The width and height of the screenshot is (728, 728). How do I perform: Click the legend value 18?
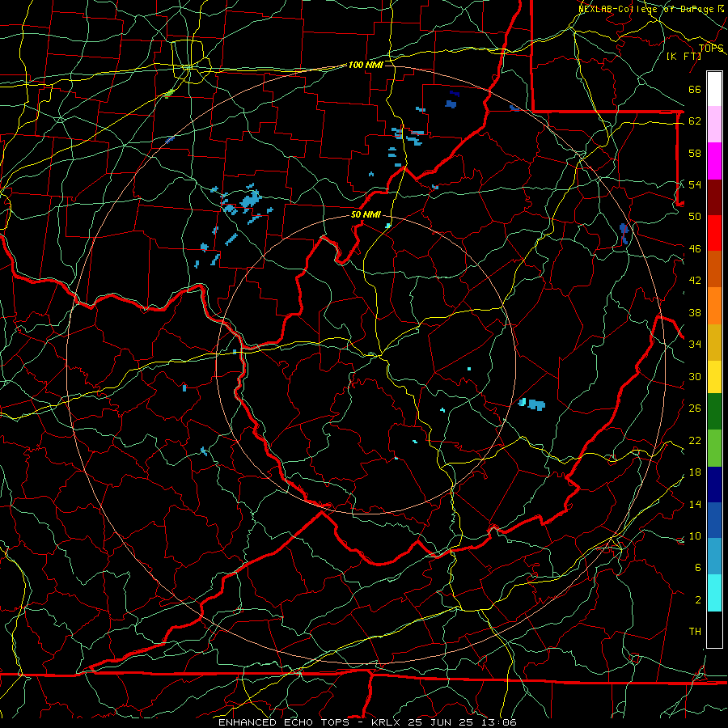click(x=695, y=472)
